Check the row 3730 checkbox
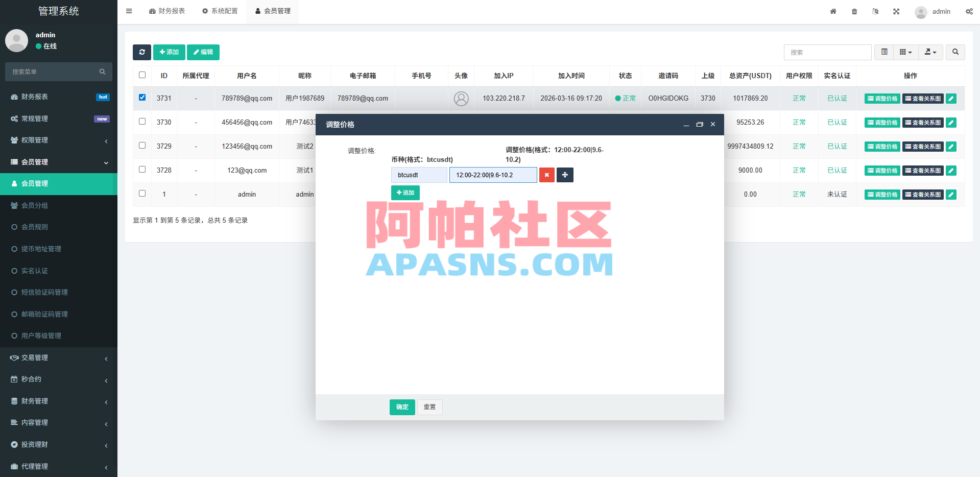The height and width of the screenshot is (477, 980). tap(142, 122)
